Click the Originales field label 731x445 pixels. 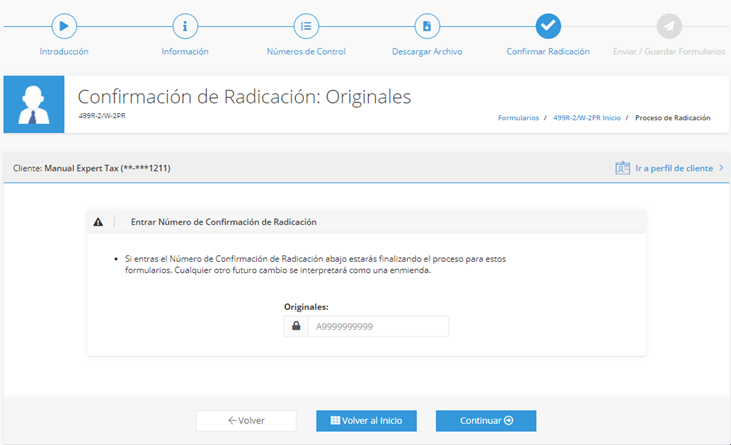click(306, 307)
